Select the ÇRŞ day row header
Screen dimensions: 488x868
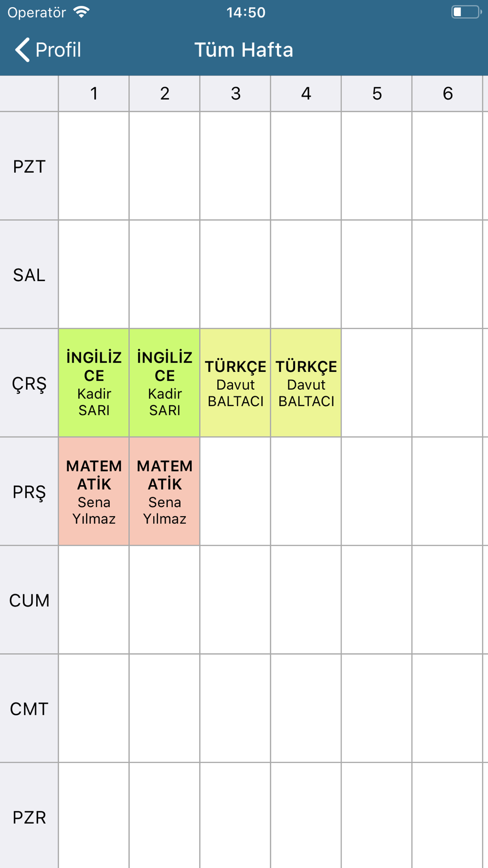29,383
